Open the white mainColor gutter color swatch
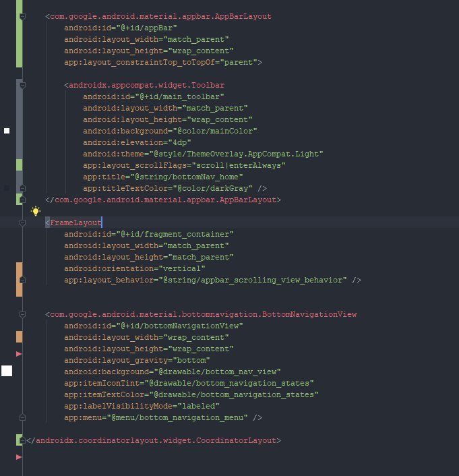The image size is (459, 476). point(7,131)
